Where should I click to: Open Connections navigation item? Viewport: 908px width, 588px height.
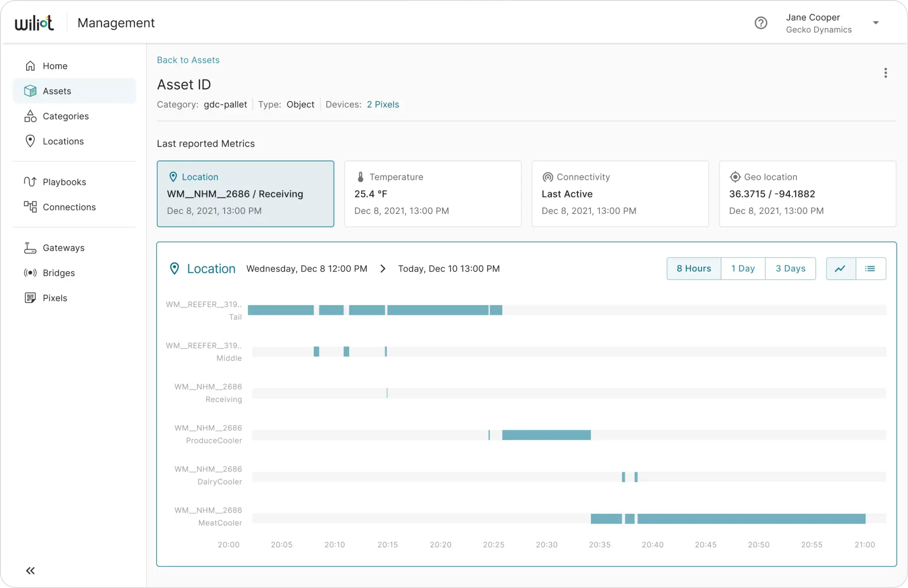[x=74, y=207]
